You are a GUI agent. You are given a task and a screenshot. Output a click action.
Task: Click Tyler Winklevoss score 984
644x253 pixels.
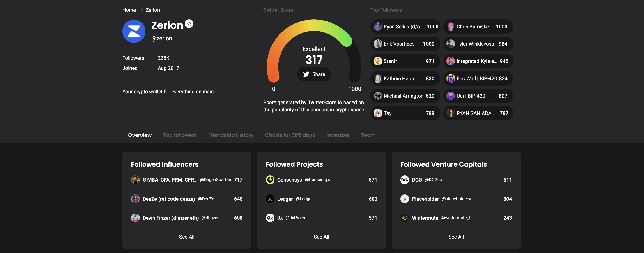tap(503, 44)
